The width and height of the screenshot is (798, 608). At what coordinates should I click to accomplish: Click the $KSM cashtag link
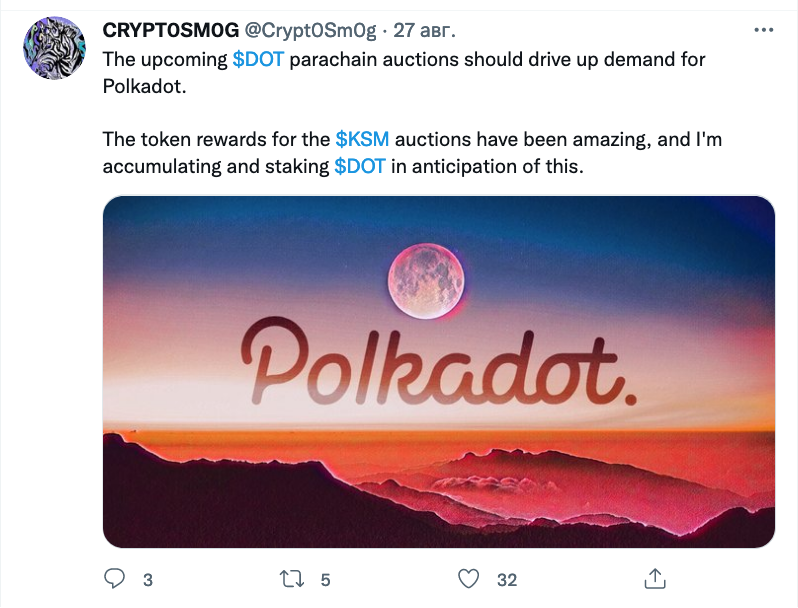pos(362,139)
